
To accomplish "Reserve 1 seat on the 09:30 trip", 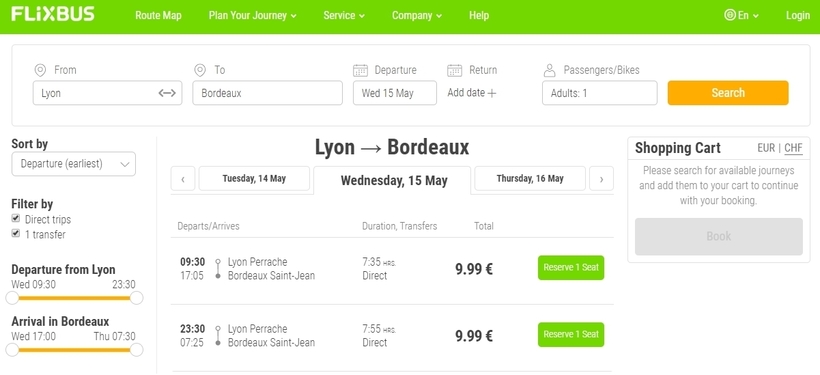I will 571,267.
